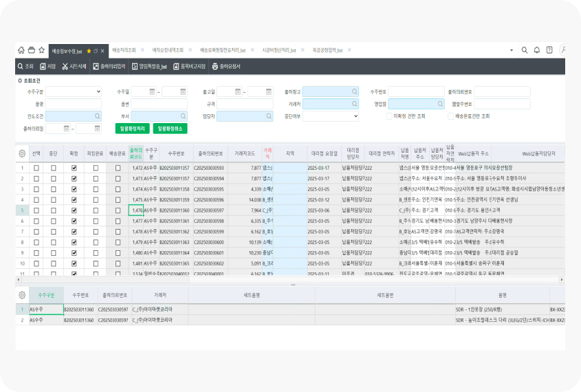
Task: Open settings gear in lower detail grid
Action: click(22, 294)
